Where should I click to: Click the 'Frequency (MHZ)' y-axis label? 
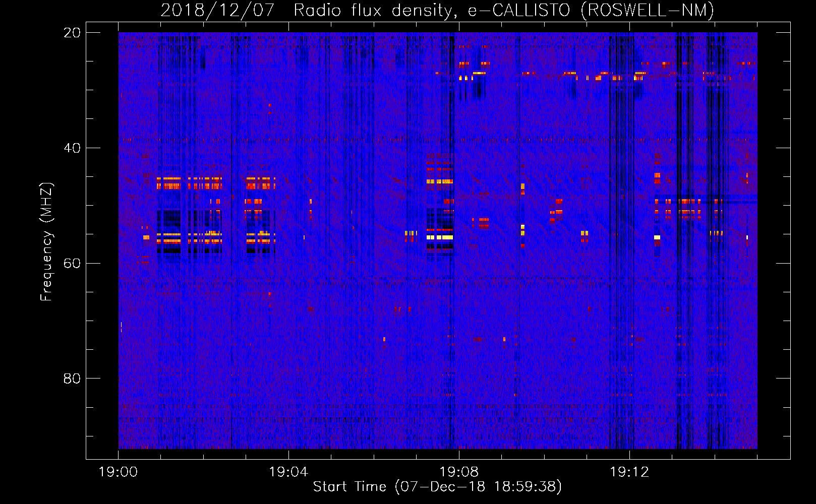coord(46,242)
